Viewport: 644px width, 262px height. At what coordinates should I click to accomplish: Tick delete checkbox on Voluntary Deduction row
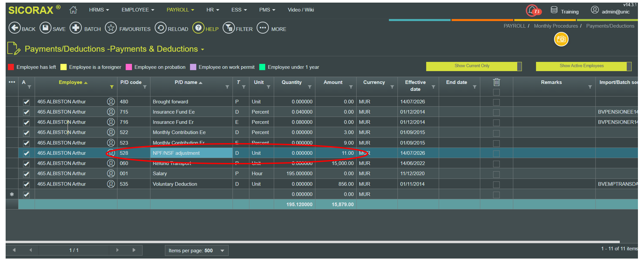496,184
